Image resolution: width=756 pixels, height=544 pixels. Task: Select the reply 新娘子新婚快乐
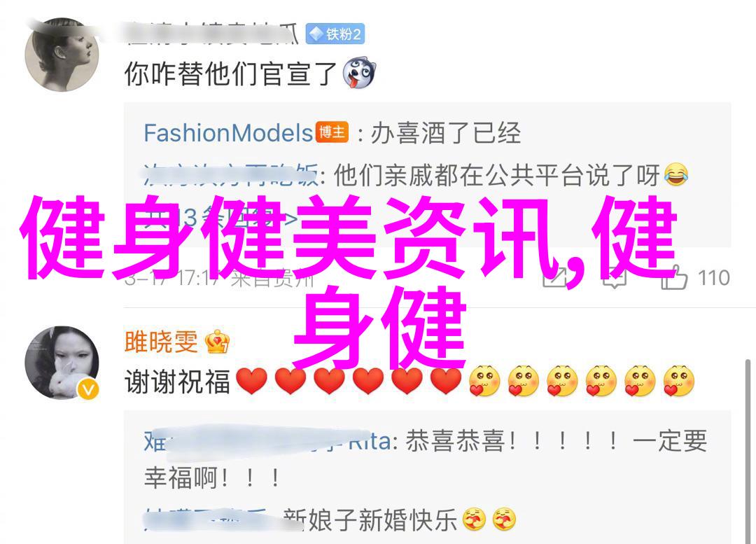coord(370,520)
